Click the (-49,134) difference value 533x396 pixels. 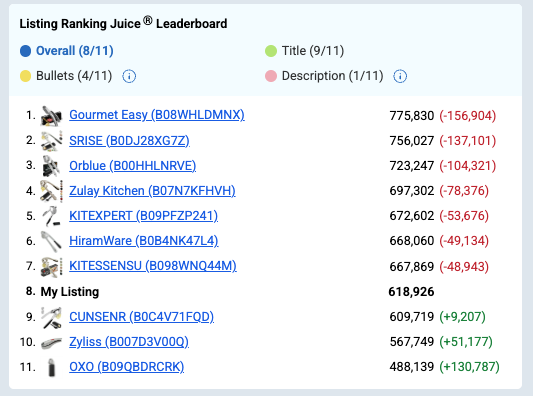click(464, 241)
